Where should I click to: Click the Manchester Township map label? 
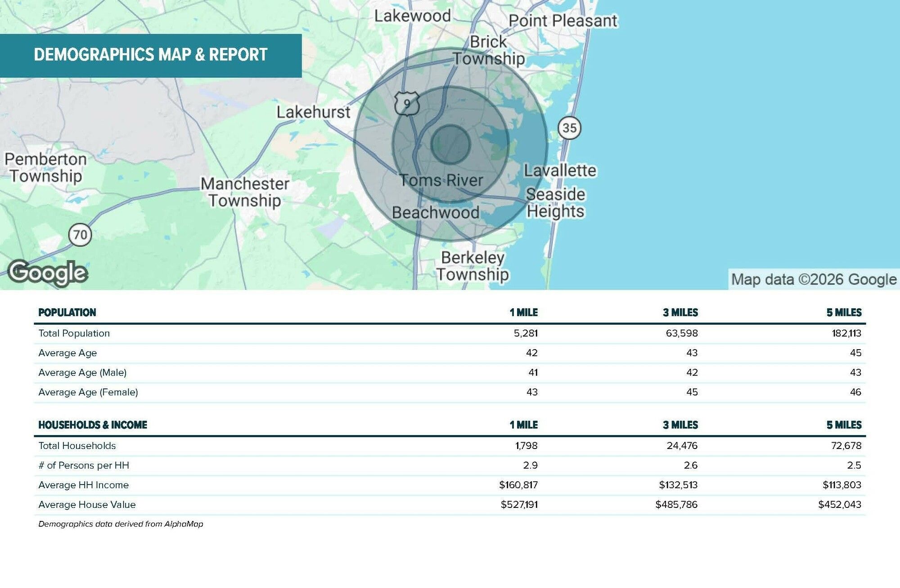click(245, 192)
